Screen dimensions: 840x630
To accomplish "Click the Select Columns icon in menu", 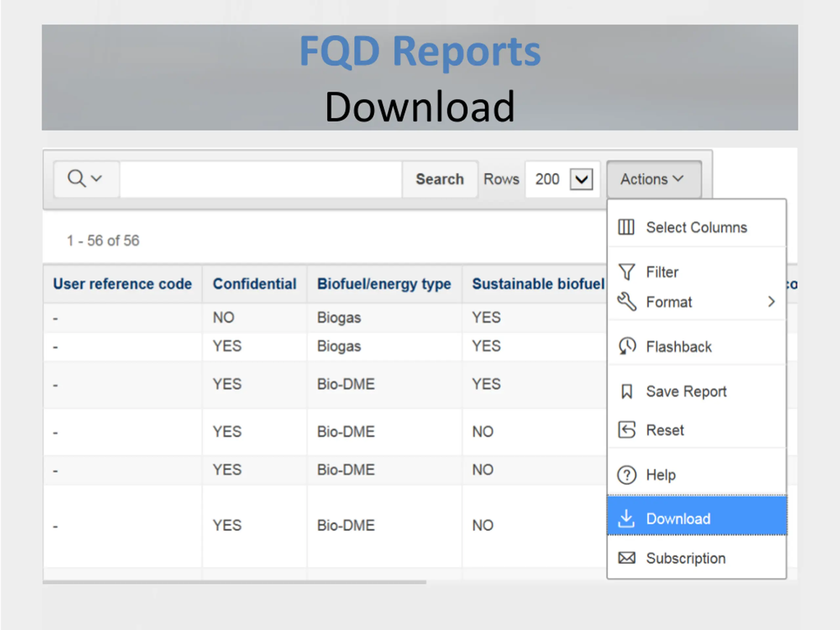I will pos(626,227).
